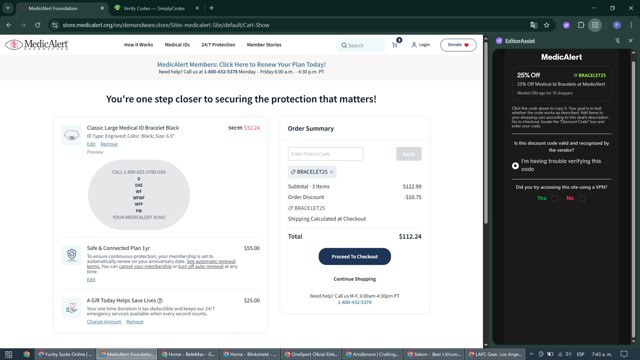The height and width of the screenshot is (360, 640).
Task: Close the EditorAssist side panel
Action: coord(631,41)
